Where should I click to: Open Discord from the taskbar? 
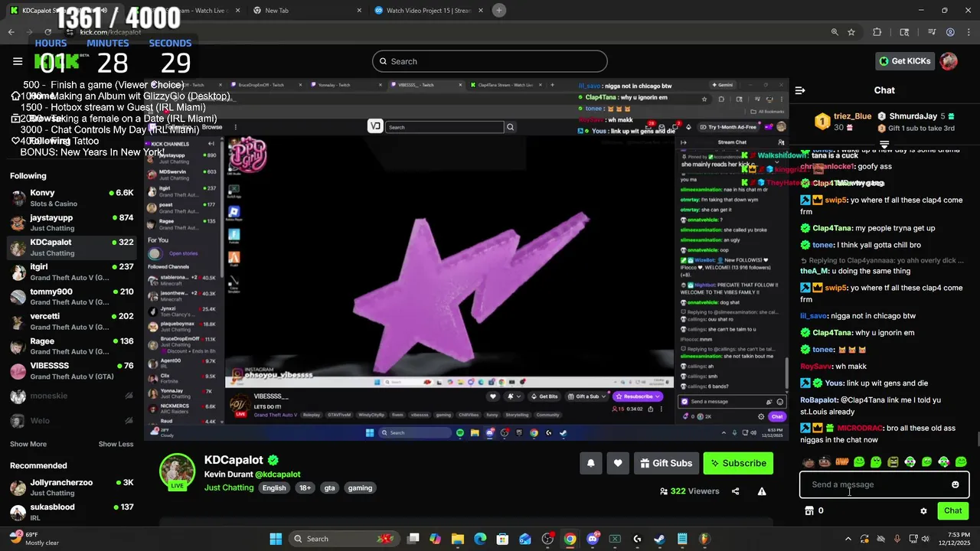click(x=593, y=539)
